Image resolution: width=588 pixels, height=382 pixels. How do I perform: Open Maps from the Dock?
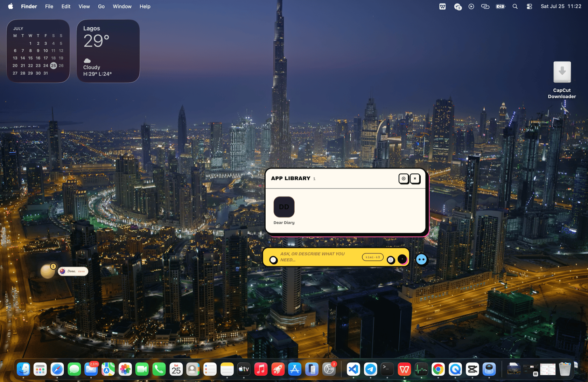(x=108, y=369)
